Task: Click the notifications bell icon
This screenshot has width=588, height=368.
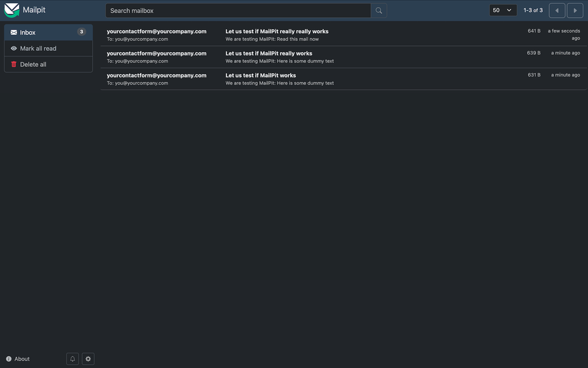Action: (x=73, y=359)
